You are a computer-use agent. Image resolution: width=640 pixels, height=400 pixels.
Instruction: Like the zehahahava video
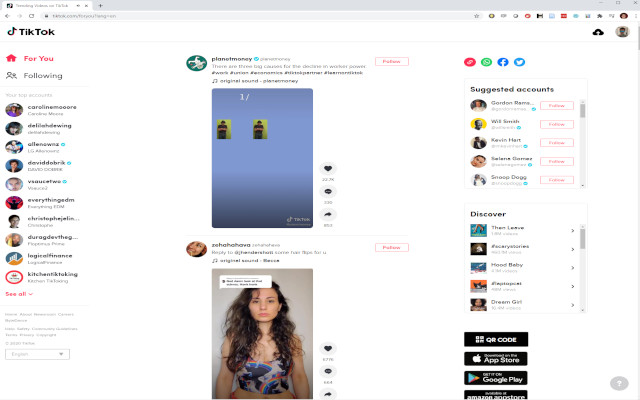[328, 348]
